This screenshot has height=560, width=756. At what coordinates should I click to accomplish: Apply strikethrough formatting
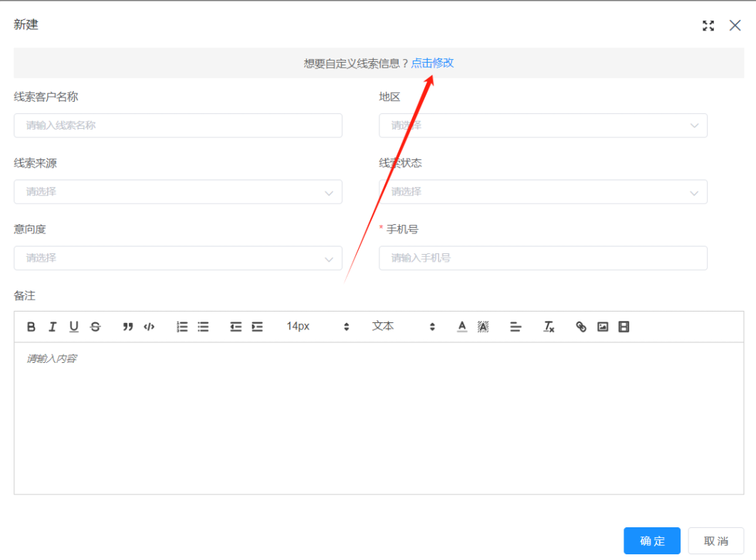pos(95,327)
